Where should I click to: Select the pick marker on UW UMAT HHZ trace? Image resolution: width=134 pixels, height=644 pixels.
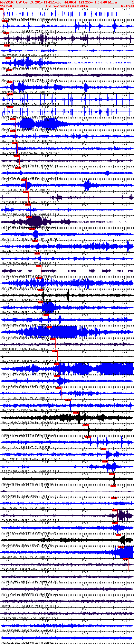[x=76, y=412]
